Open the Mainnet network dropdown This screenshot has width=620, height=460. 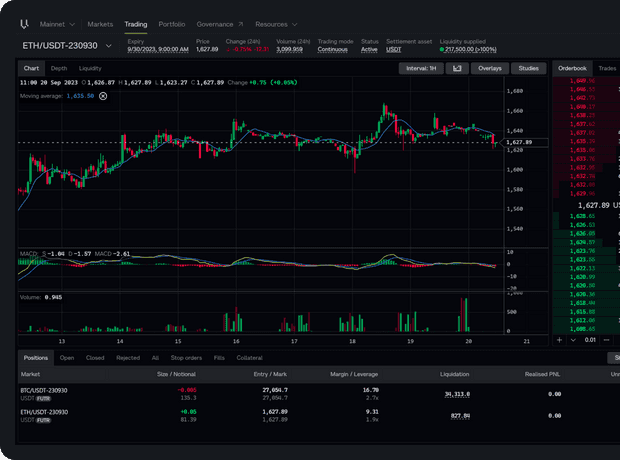(57, 23)
